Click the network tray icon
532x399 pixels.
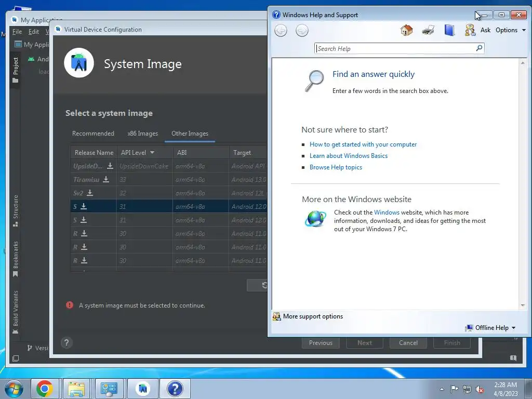click(467, 390)
